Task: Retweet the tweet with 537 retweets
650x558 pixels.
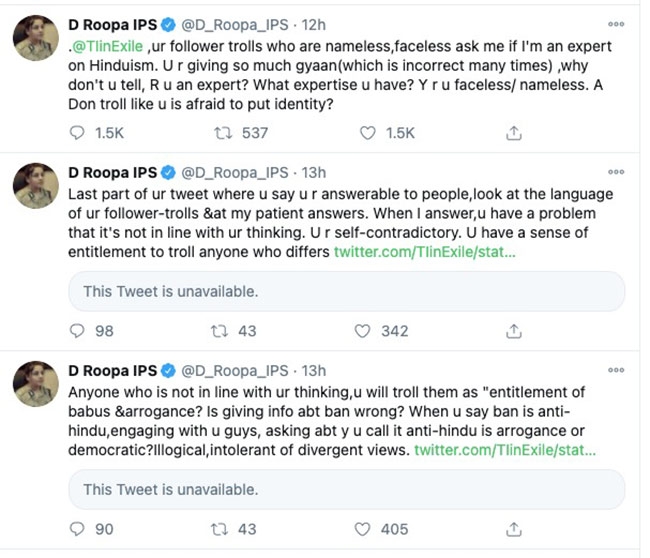Action: (x=225, y=133)
